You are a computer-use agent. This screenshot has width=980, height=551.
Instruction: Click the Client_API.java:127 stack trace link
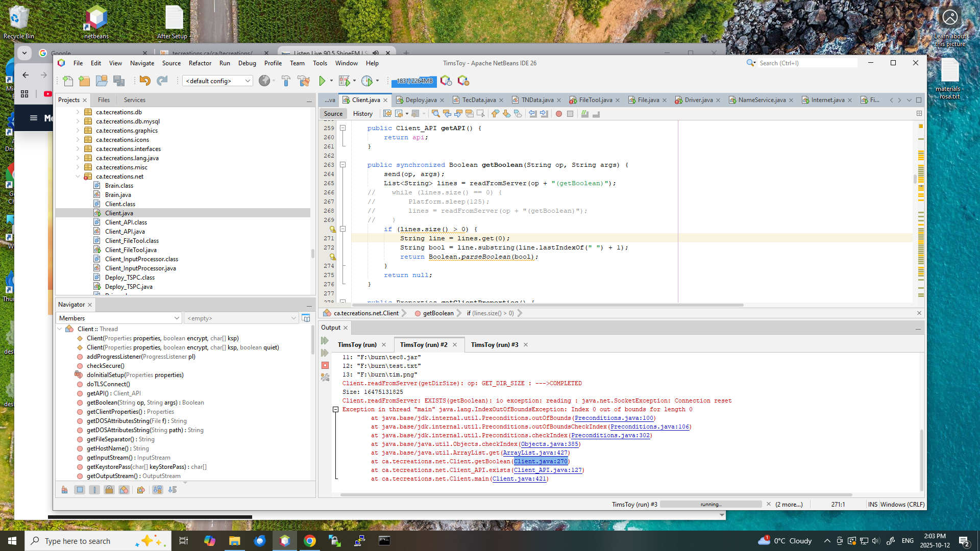point(548,470)
